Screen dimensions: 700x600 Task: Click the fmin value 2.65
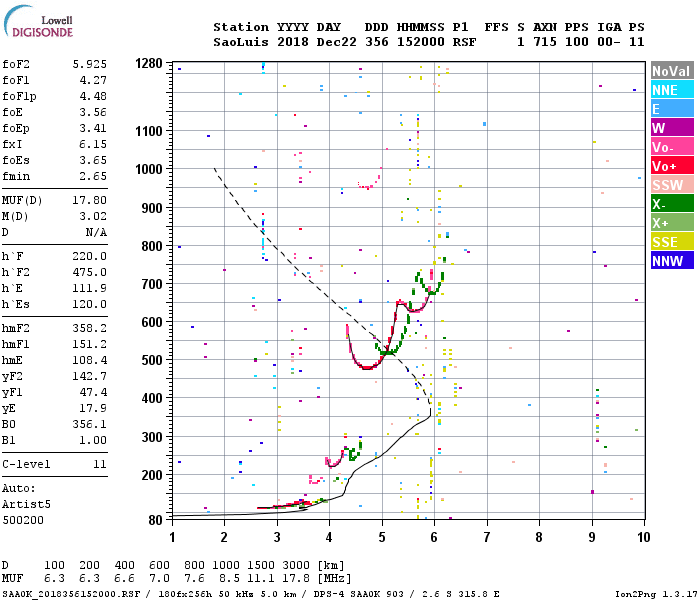click(x=93, y=176)
